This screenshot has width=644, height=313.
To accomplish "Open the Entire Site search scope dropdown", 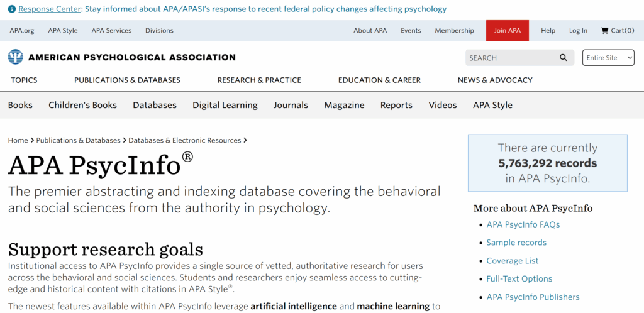I will click(608, 58).
